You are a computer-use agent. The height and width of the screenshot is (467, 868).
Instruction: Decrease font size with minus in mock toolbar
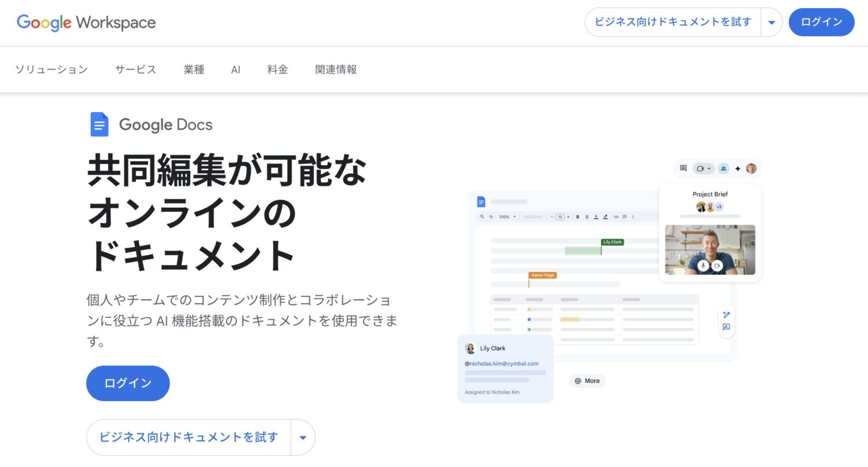(551, 216)
